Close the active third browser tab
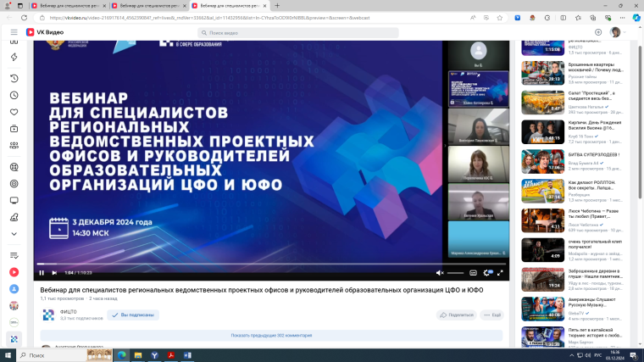 tap(265, 6)
